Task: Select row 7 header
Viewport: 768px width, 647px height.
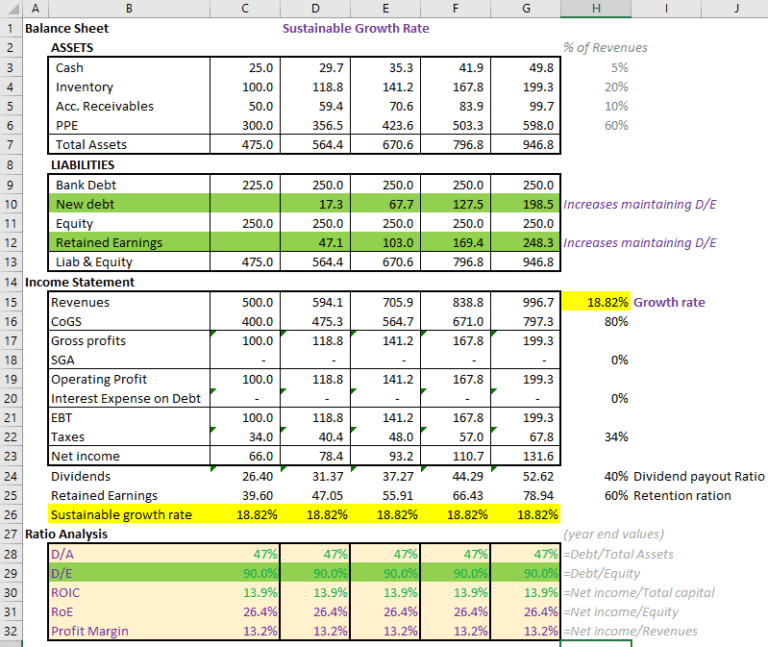Action: click(x=11, y=144)
